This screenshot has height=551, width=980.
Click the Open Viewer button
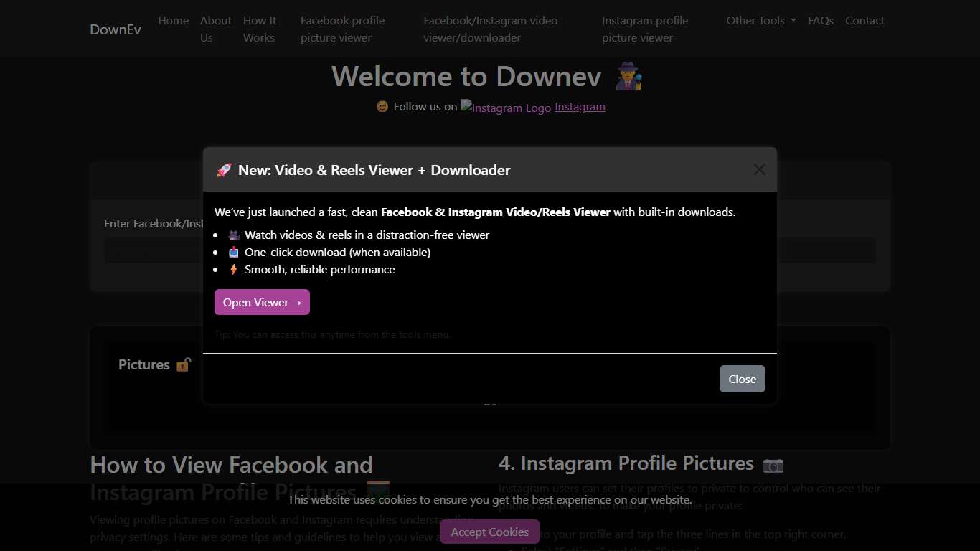tap(262, 302)
